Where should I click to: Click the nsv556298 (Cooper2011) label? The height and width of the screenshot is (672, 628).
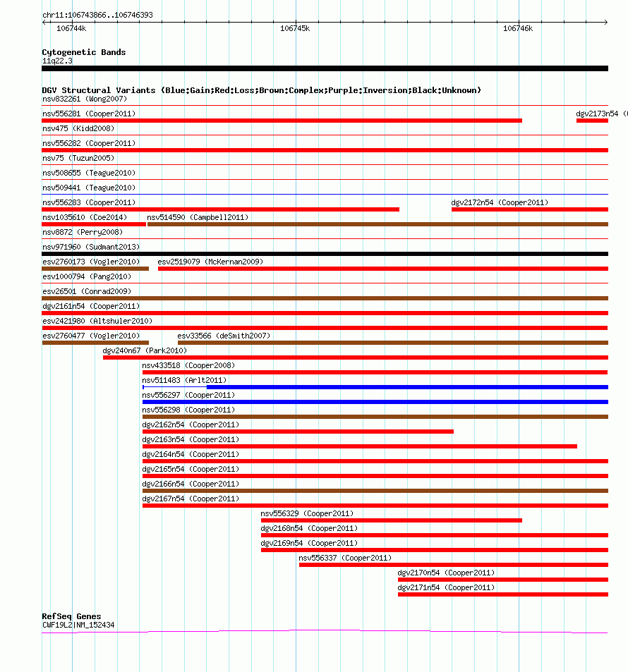[188, 410]
